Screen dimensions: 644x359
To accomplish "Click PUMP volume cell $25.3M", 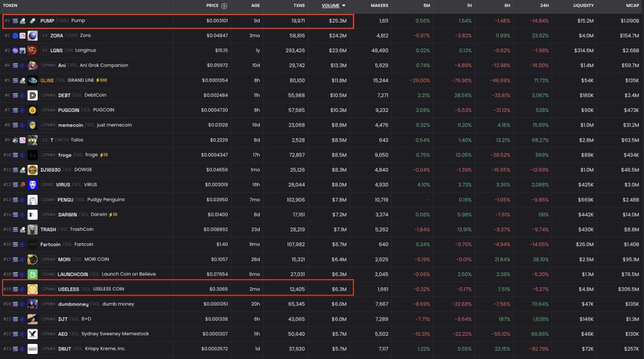I will (x=338, y=21).
